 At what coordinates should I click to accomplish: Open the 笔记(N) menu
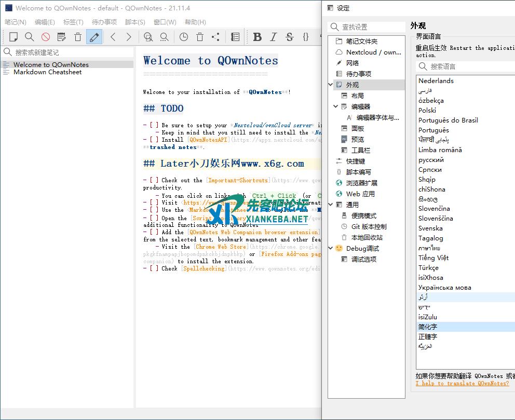(x=16, y=22)
